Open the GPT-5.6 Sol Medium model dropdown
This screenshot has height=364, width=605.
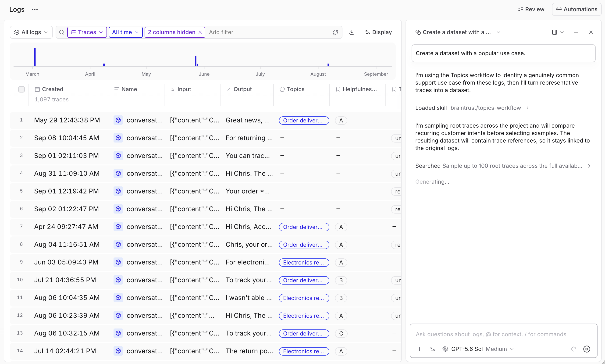478,349
